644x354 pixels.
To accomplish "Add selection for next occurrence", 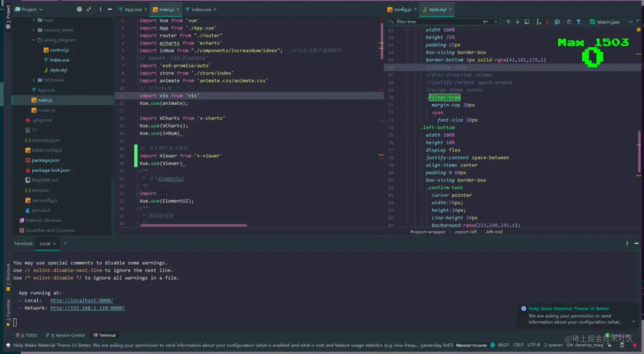I will tap(539, 22).
